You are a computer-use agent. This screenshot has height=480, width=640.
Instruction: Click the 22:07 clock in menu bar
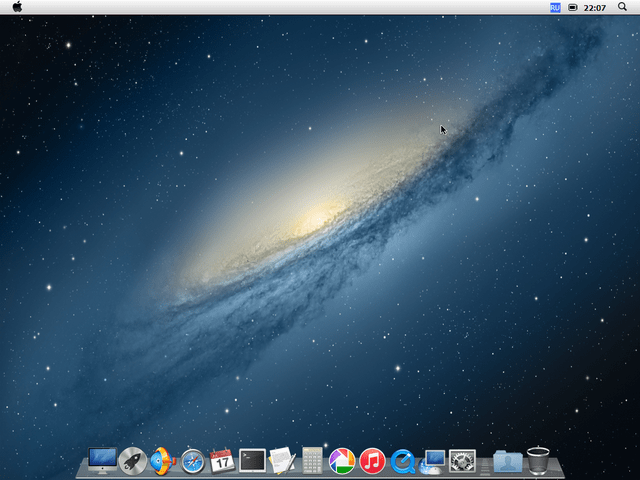click(x=594, y=7)
